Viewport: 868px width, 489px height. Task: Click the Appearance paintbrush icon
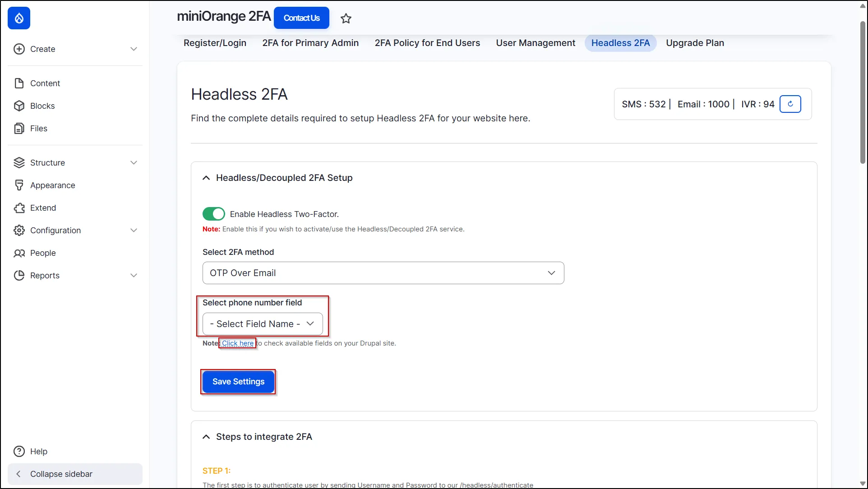(19, 185)
